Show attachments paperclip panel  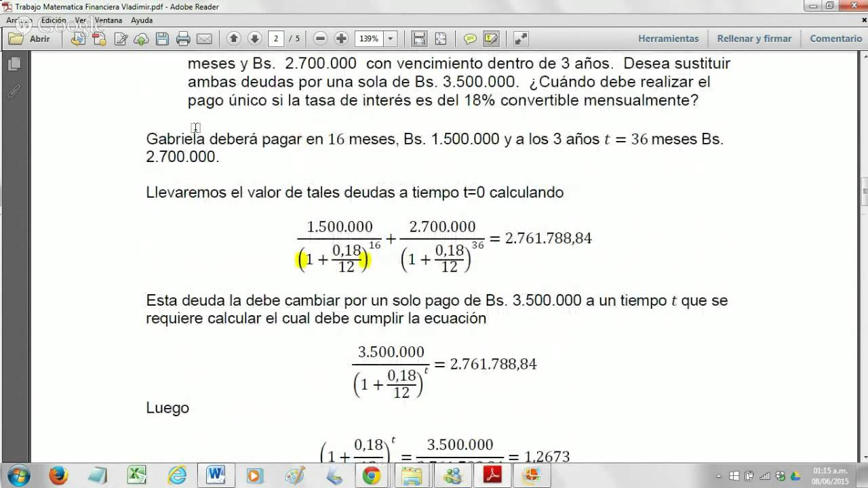pyautogui.click(x=14, y=91)
